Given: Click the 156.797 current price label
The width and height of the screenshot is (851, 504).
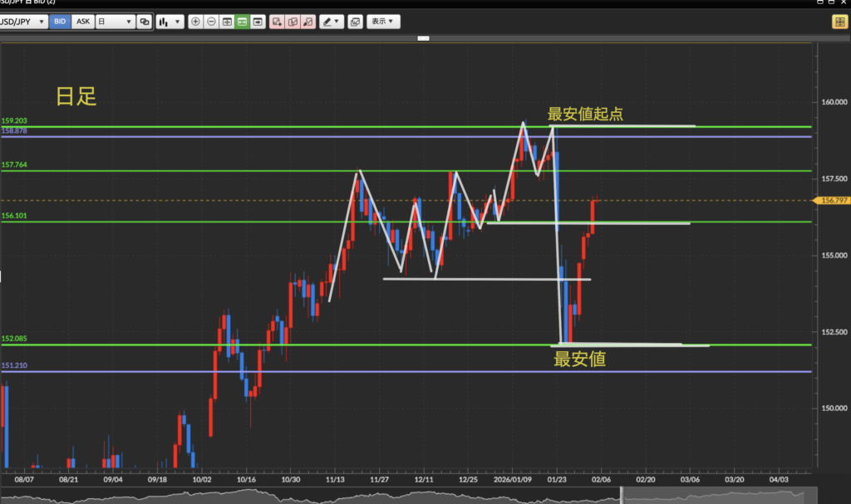Looking at the screenshot, I should 832,200.
